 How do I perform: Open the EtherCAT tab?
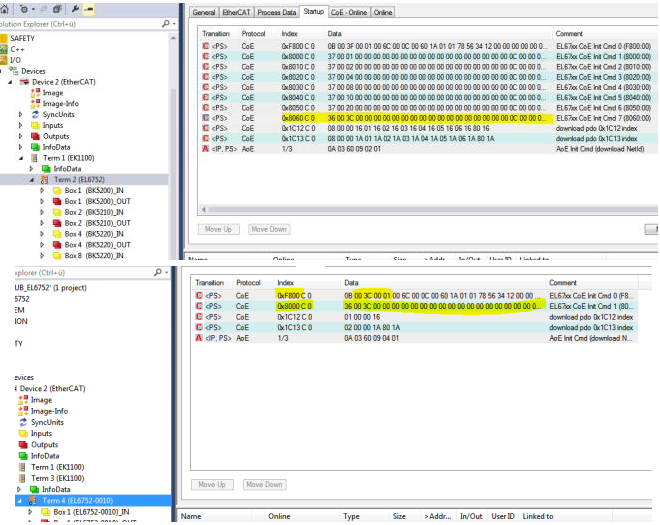pyautogui.click(x=236, y=13)
